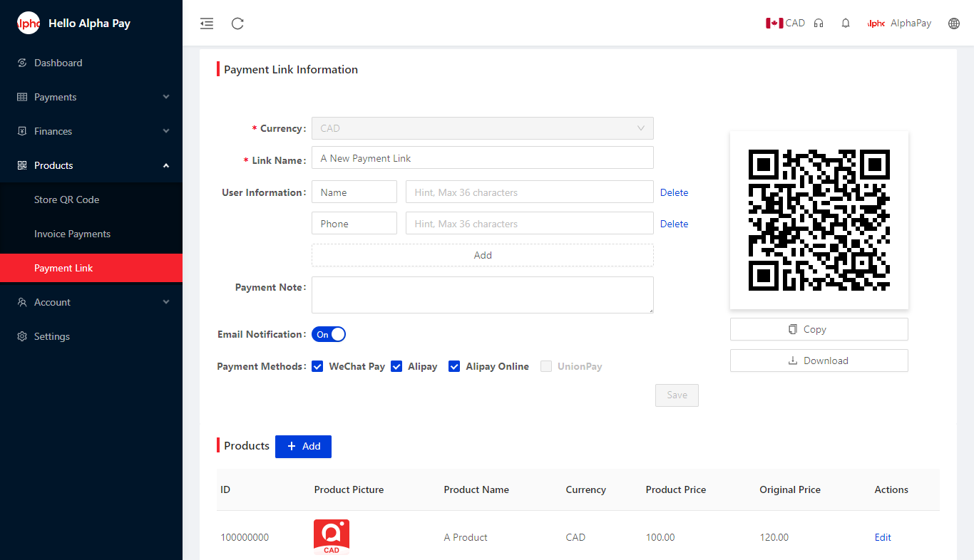Open the AlphaPay account menu
Image resolution: width=974 pixels, height=560 pixels.
coord(900,24)
